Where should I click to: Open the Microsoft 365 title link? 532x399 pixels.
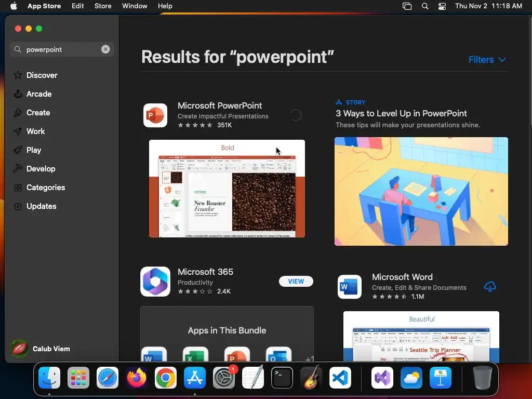(x=206, y=272)
